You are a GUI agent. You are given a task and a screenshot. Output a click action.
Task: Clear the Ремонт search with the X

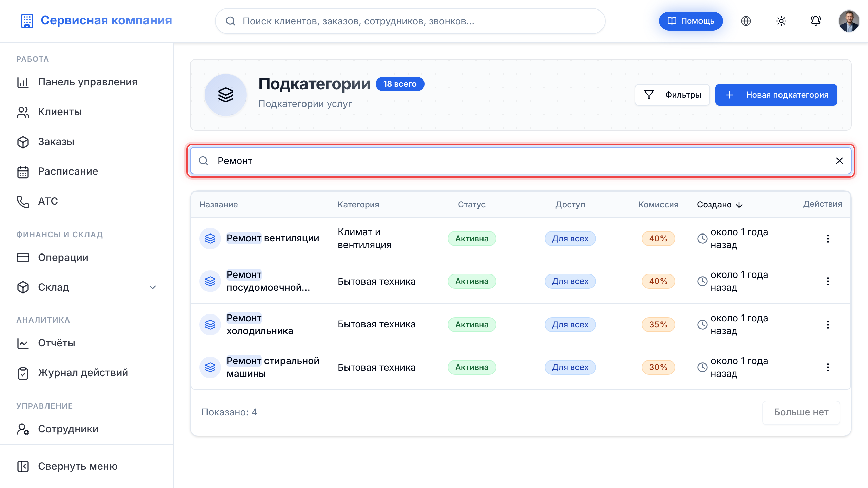coord(839,161)
